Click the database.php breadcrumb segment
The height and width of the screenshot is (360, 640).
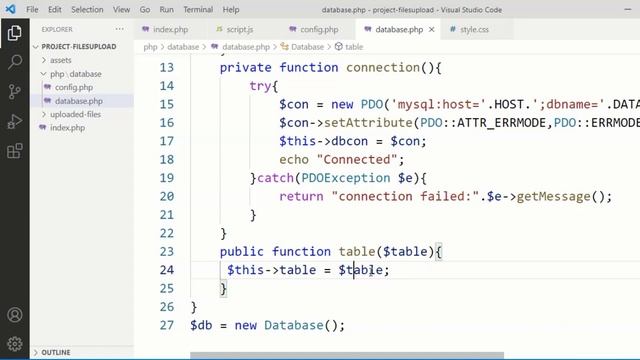click(x=246, y=47)
